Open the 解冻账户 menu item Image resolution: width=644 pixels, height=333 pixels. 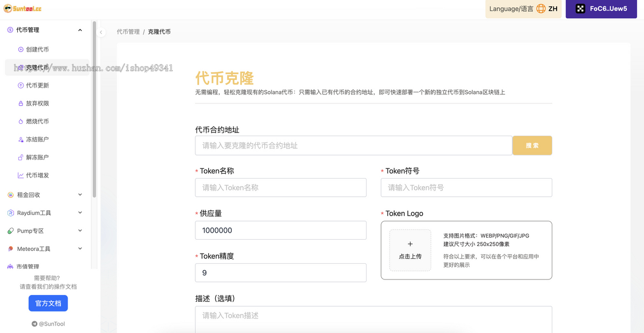[47, 157]
